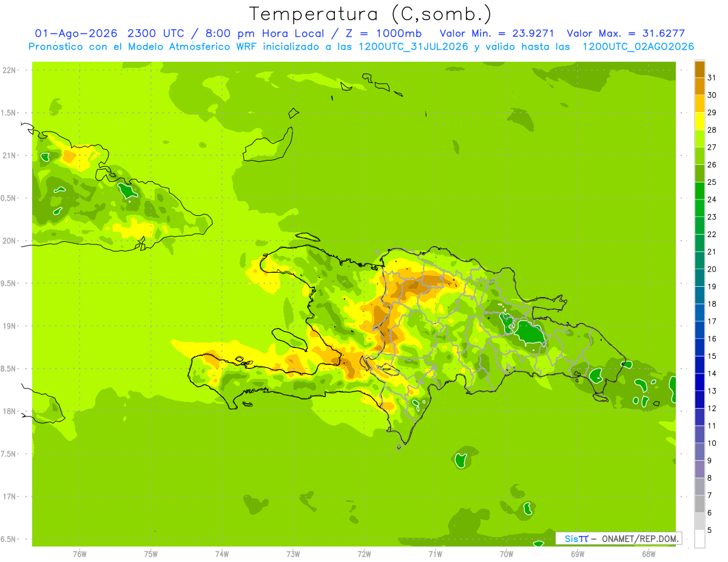Click the purple swatch between 9 and 10

(x=699, y=452)
